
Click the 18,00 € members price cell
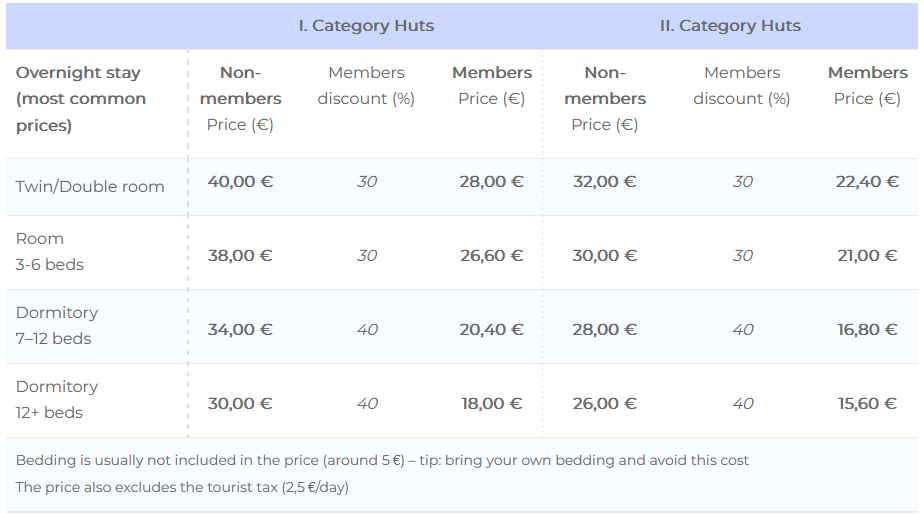[491, 404]
